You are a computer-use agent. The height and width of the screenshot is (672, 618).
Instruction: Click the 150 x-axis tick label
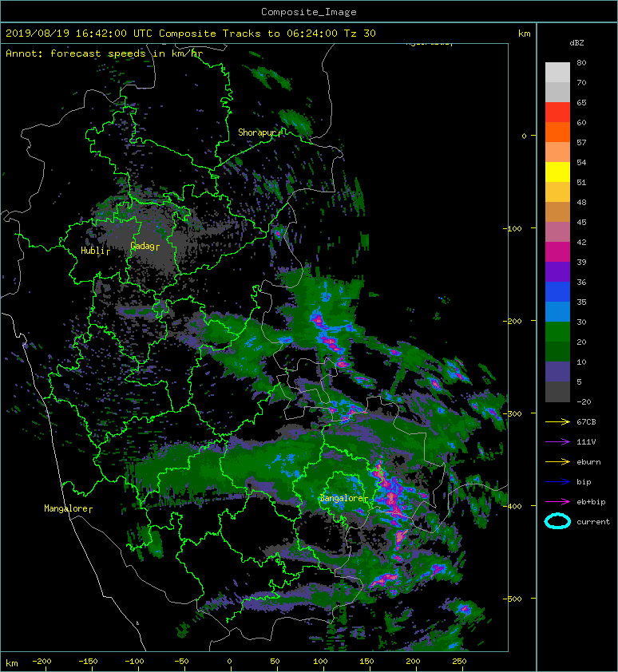[x=366, y=662]
